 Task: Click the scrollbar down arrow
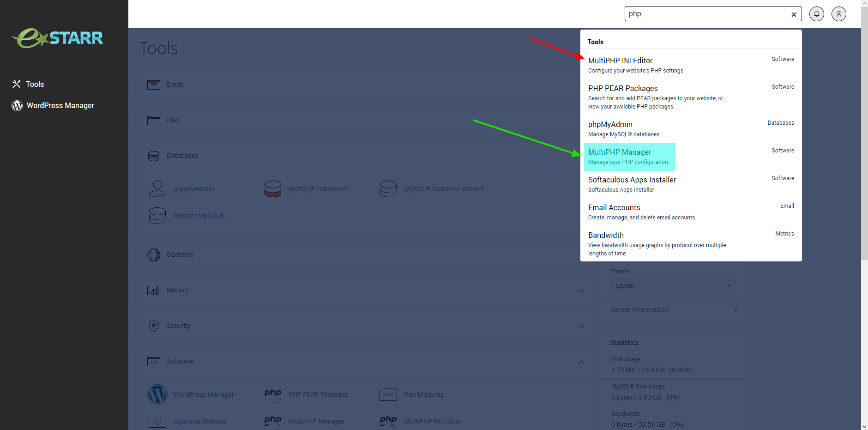coord(864,426)
